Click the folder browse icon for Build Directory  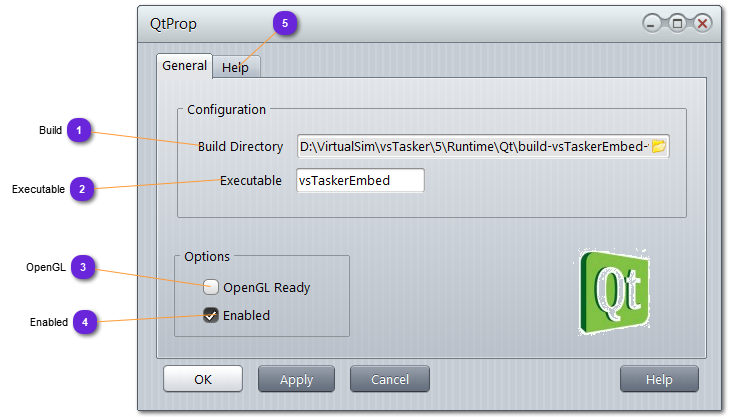point(658,147)
